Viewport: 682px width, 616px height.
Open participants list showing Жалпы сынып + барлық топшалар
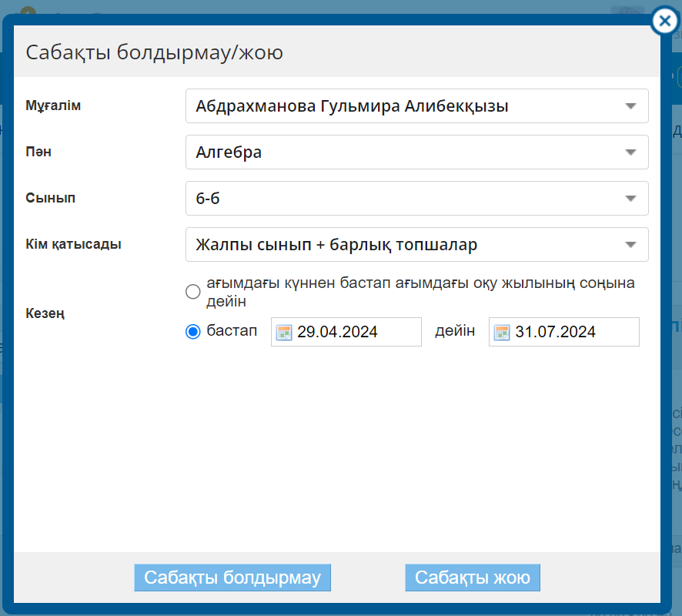point(400,245)
